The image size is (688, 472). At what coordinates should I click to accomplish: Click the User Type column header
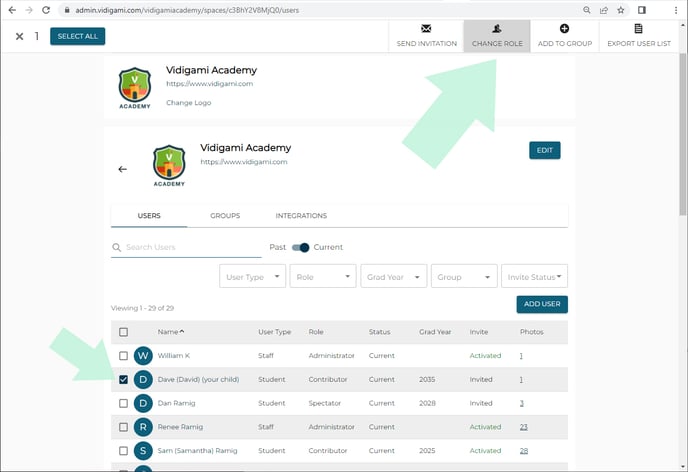[x=275, y=332]
